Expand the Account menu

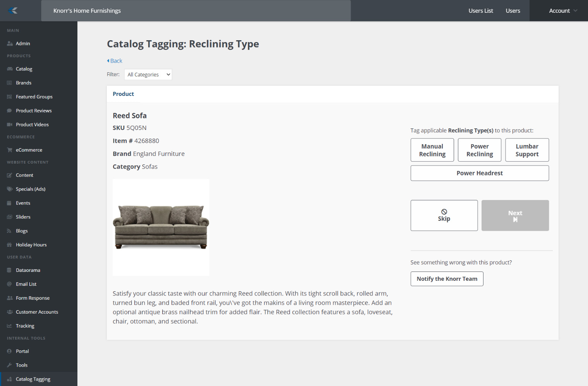(562, 11)
